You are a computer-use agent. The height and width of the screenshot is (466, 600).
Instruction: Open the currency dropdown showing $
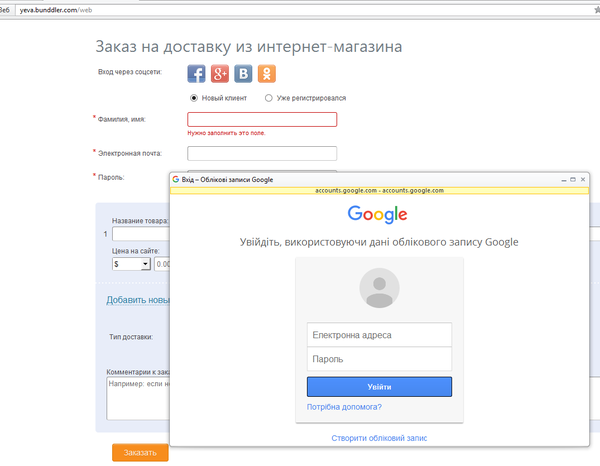(131, 264)
